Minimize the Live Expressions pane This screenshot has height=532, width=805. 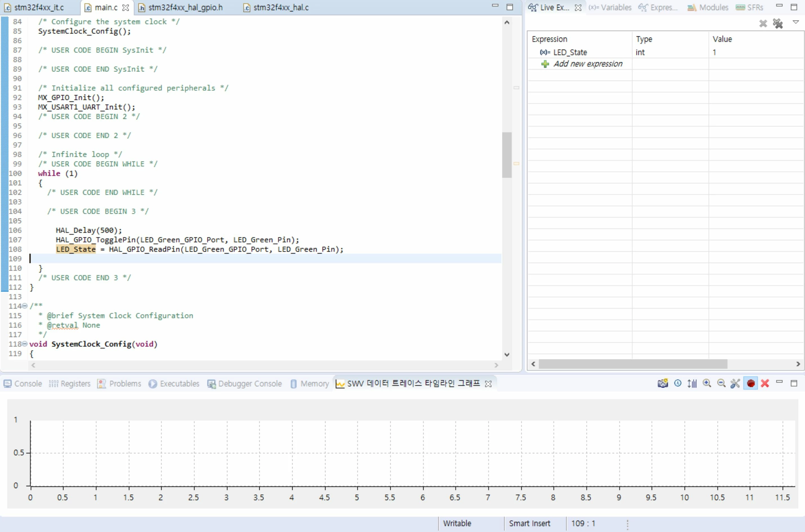coord(779,6)
